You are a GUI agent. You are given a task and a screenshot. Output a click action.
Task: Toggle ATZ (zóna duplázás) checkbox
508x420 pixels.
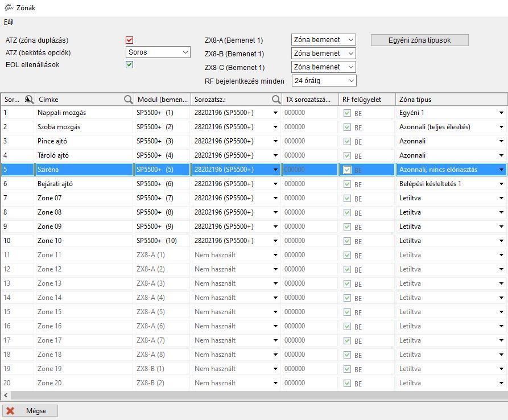pyautogui.click(x=129, y=40)
